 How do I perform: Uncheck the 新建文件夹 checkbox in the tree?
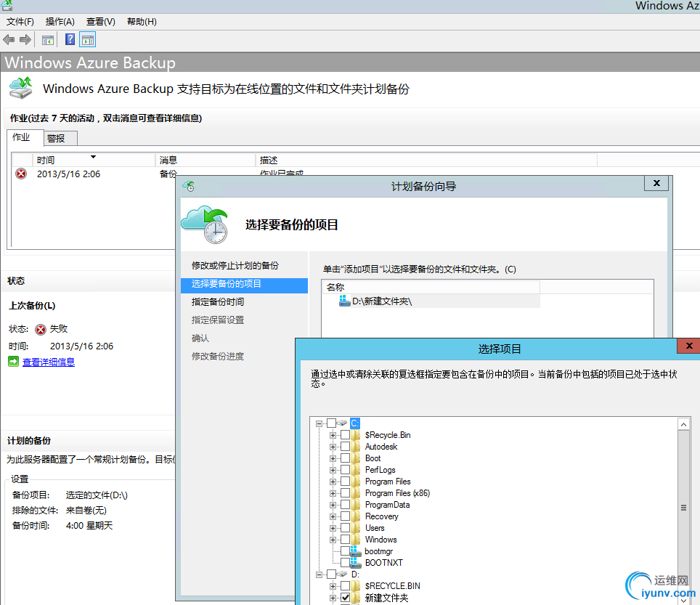345,598
